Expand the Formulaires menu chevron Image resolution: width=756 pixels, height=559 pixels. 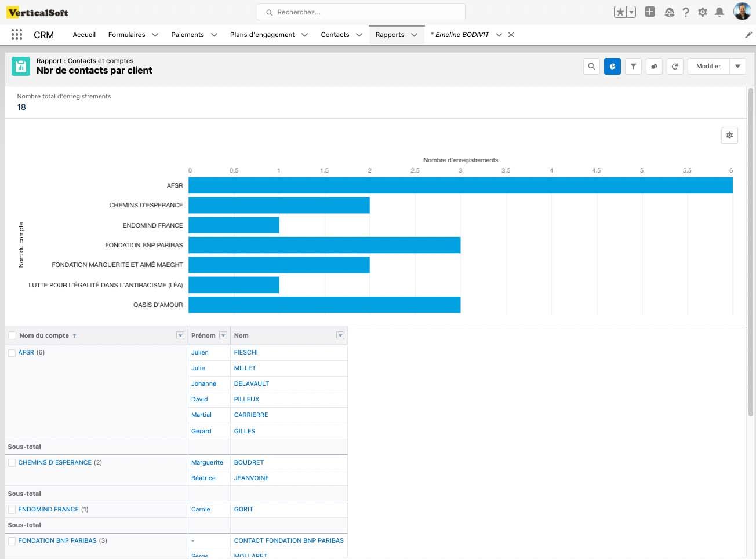coord(155,35)
